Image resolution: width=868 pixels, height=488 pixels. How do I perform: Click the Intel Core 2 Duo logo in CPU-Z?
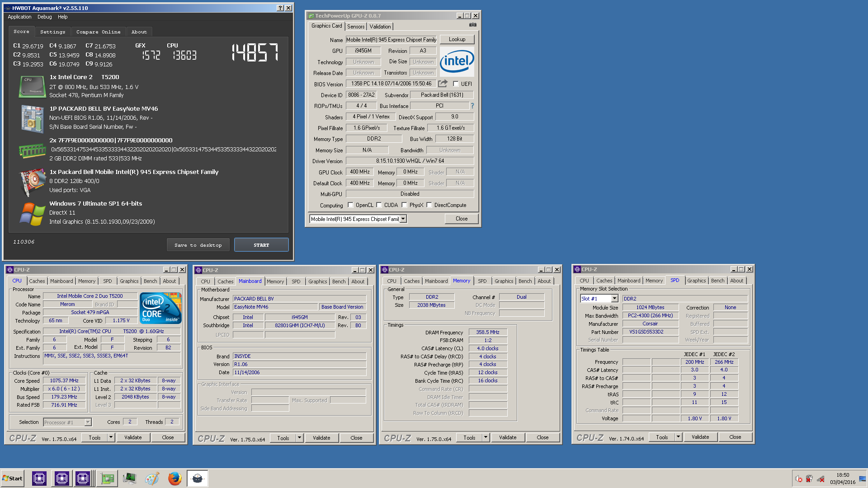click(161, 308)
